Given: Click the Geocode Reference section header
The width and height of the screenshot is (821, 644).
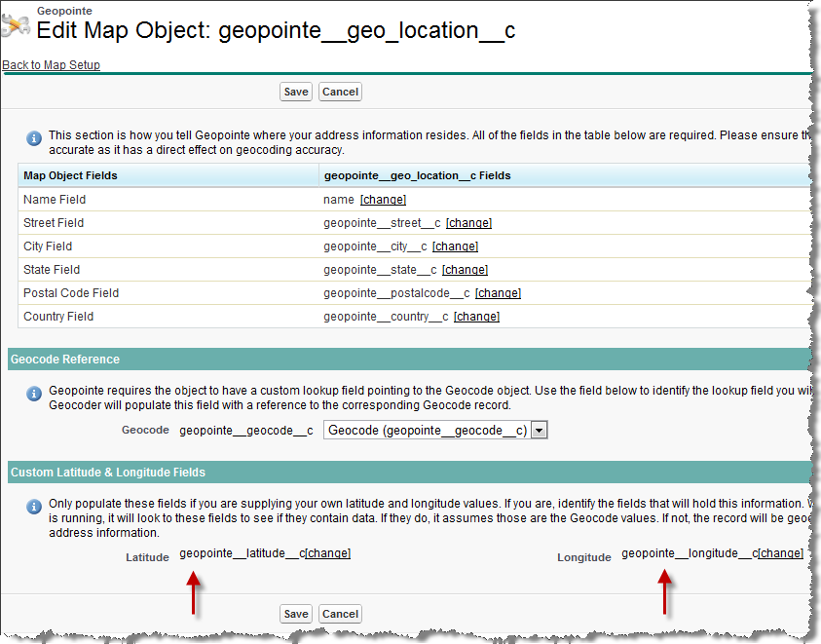Looking at the screenshot, I should (x=409, y=360).
